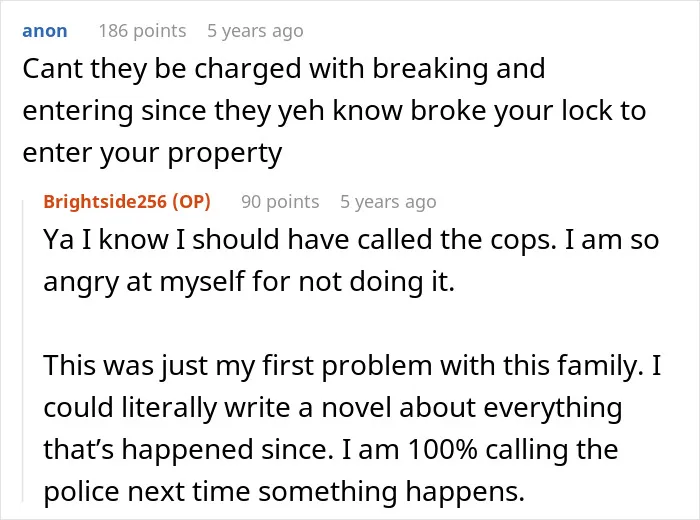
Task: Open the anon comment's 5 years ago timestamp
Action: pos(255,31)
